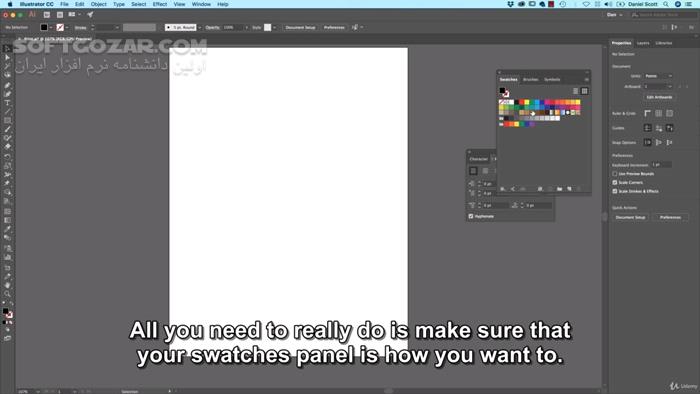Select the Eraser tool
The image size is (700, 394).
pos(7,147)
